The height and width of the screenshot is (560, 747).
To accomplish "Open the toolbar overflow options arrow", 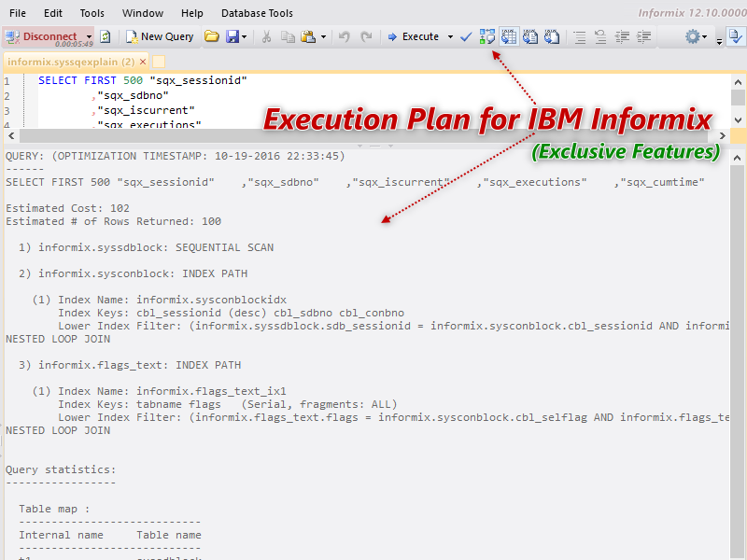I will point(719,42).
